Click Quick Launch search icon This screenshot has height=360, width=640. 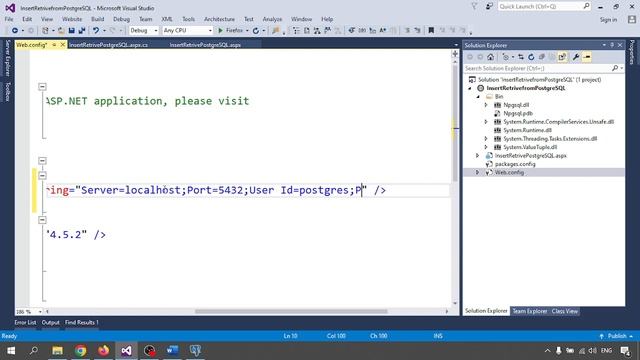[x=586, y=6]
